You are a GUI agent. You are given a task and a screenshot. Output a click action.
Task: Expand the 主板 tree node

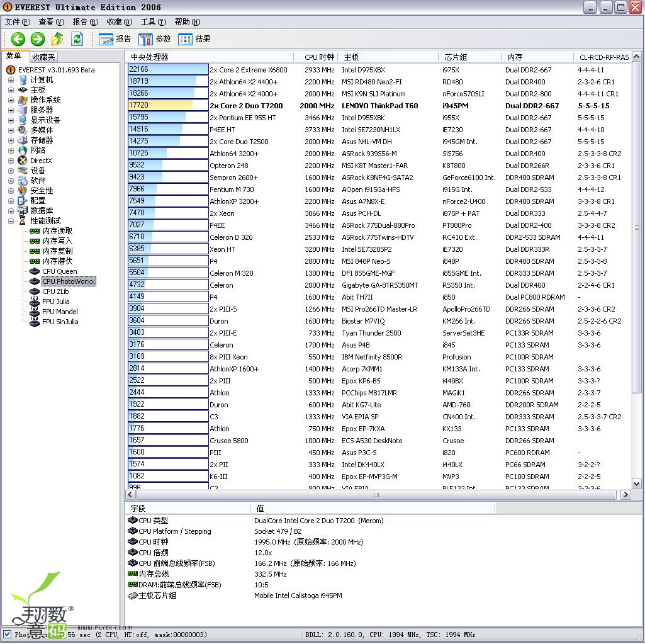11,90
